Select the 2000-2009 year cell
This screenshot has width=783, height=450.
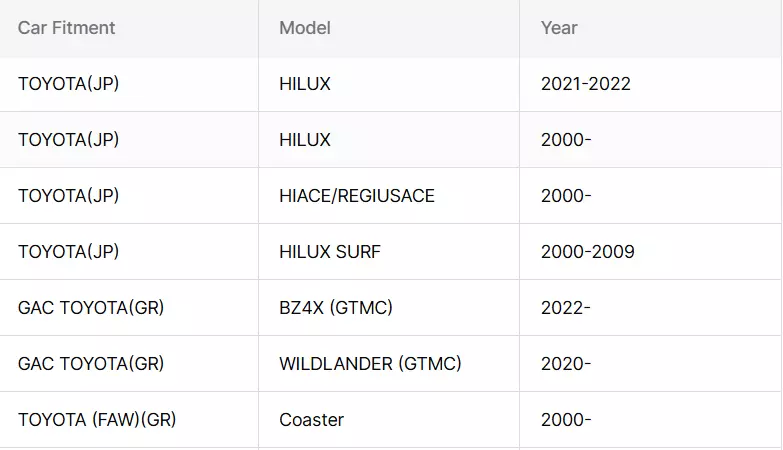click(x=650, y=252)
